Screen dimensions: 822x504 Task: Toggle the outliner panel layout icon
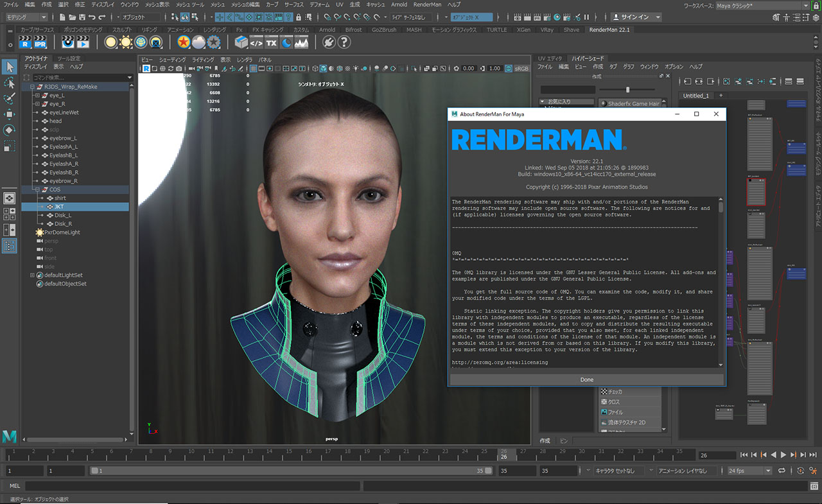(x=9, y=245)
